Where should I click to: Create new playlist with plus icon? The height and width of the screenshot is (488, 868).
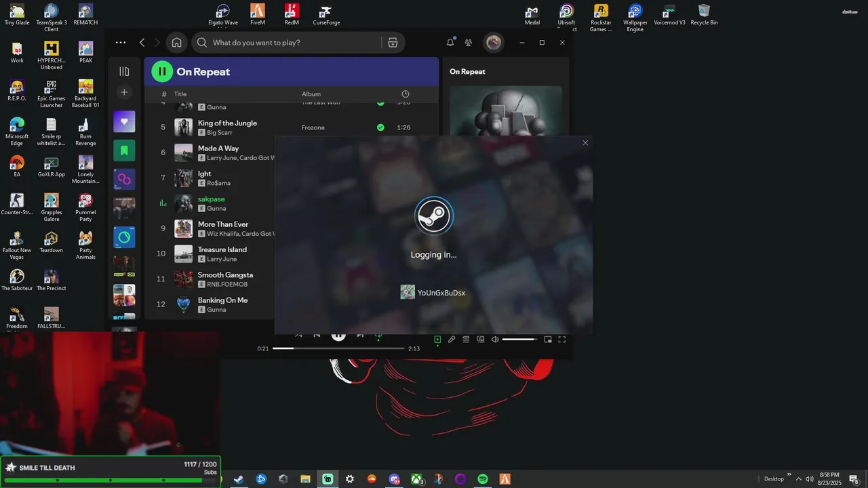[x=124, y=92]
